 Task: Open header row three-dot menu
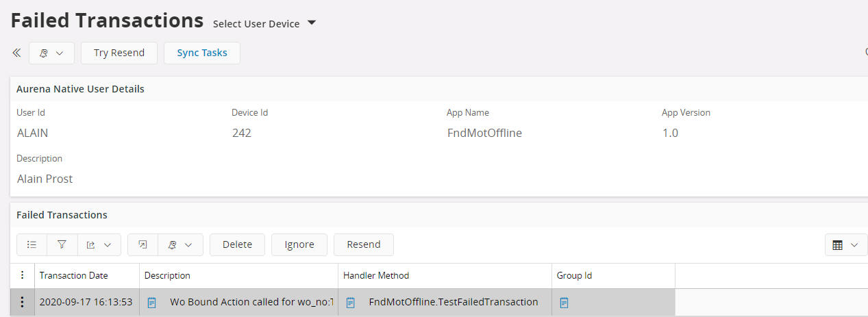[x=22, y=275]
